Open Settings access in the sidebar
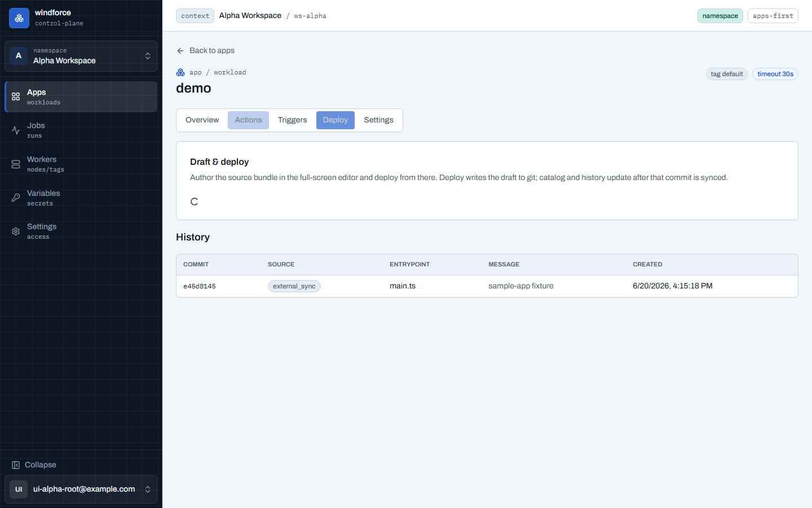 coord(81,231)
